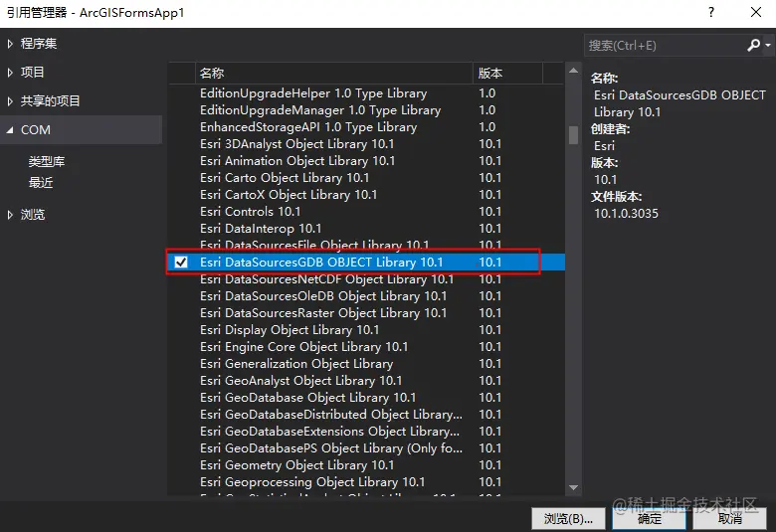Open the 共享的项目 category

coord(50,101)
